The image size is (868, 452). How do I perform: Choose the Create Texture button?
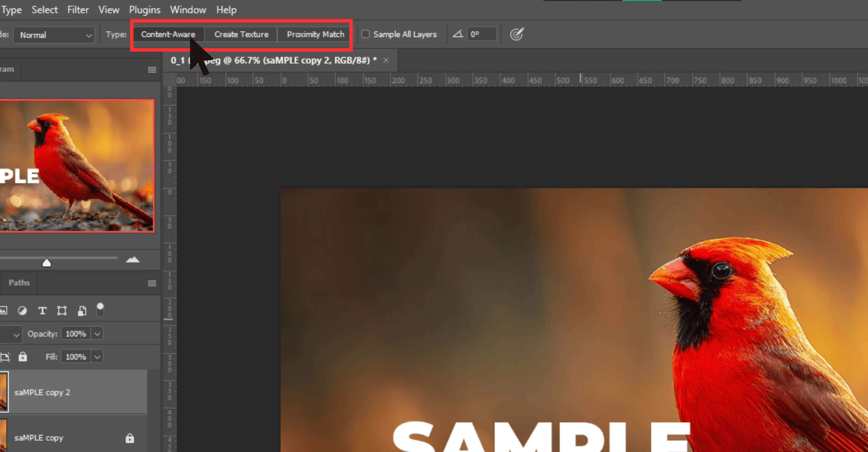pos(241,34)
